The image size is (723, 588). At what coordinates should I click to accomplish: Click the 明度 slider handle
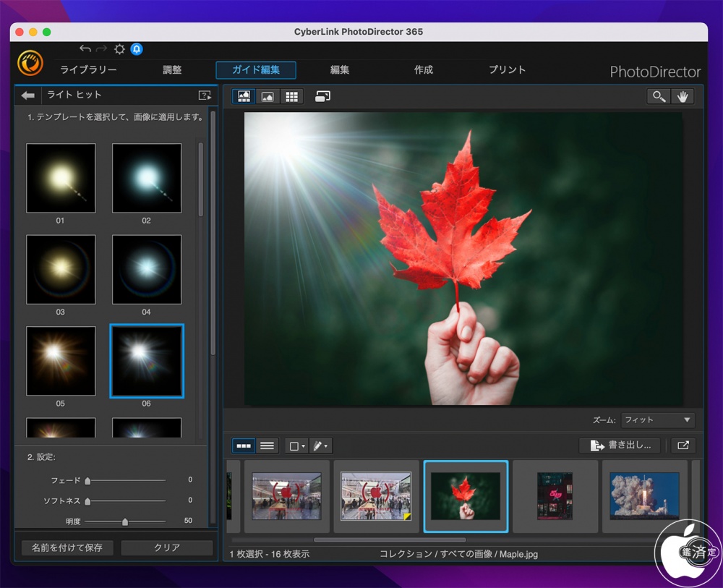click(125, 521)
